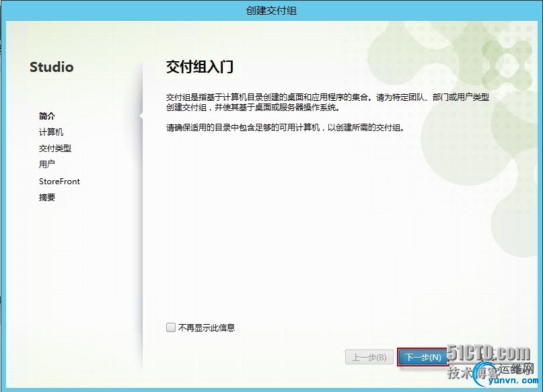Screen dimensions: 543x392
Task: Click the Studio title text
Action: pyautogui.click(x=52, y=67)
